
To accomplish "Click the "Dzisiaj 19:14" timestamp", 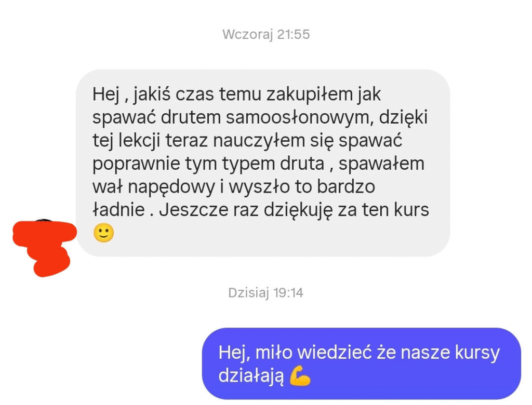I will (265, 293).
